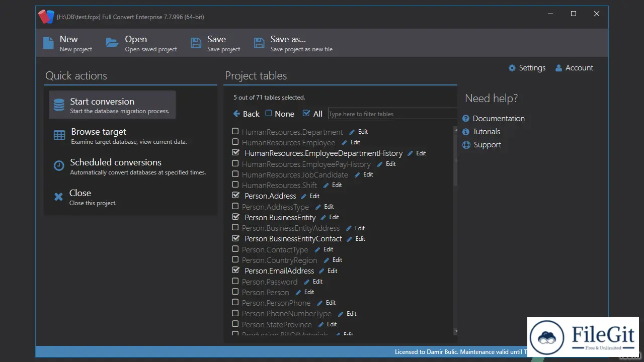Tick the All checkbox to select all

tap(306, 114)
